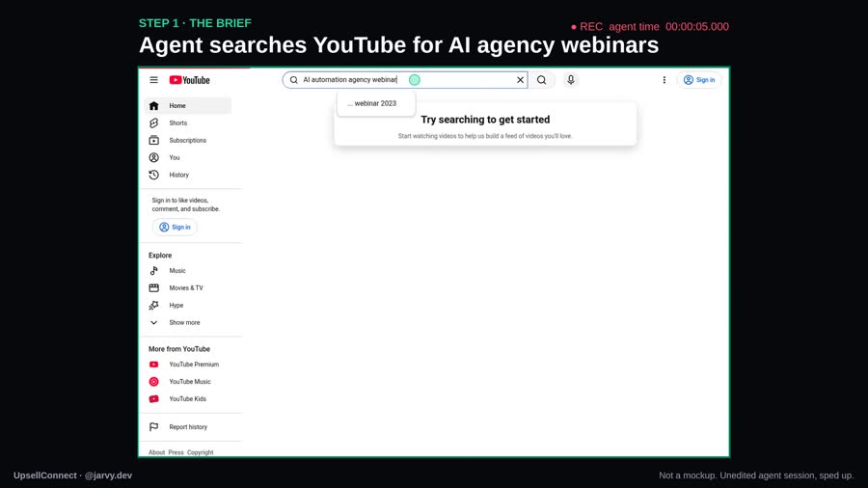Click 'Explore' section heading
868x488 pixels.
click(x=160, y=256)
